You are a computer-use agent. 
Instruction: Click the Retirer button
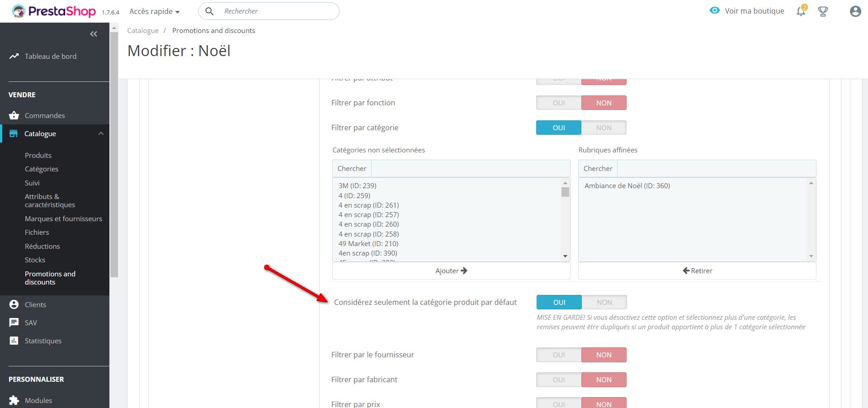(x=697, y=270)
